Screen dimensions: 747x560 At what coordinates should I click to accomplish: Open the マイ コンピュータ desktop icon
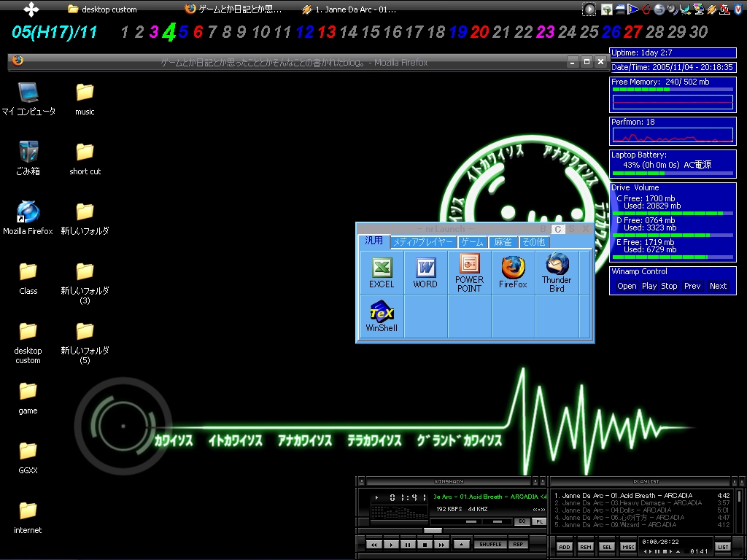[28, 99]
